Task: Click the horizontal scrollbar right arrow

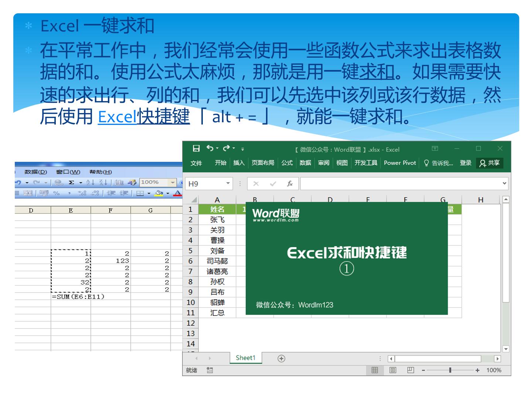Action: [497, 358]
